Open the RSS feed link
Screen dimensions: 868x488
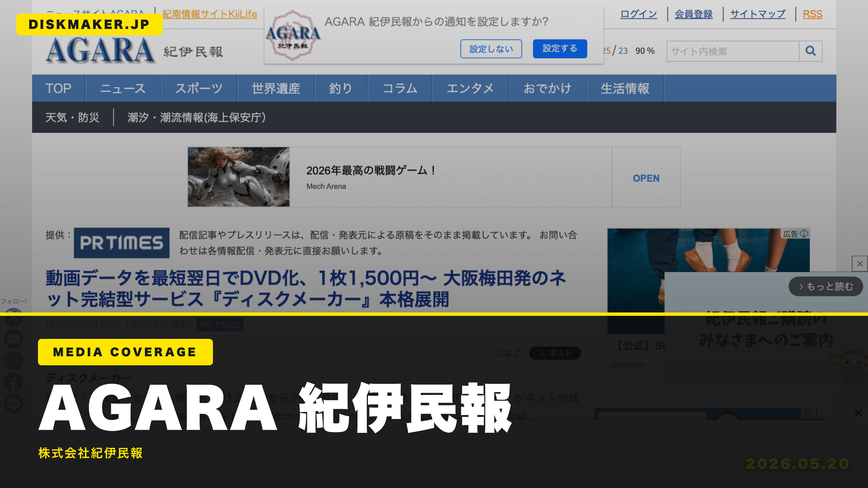(x=812, y=14)
